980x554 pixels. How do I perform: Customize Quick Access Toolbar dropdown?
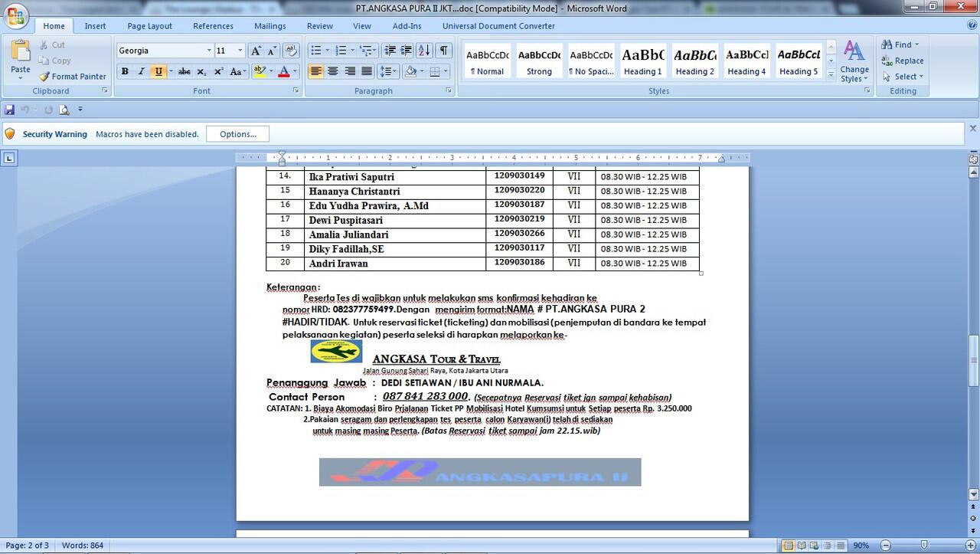[x=80, y=110]
